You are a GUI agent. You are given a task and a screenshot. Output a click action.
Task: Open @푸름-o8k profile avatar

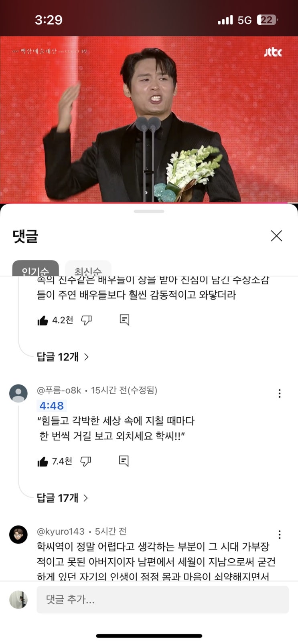[x=18, y=393]
